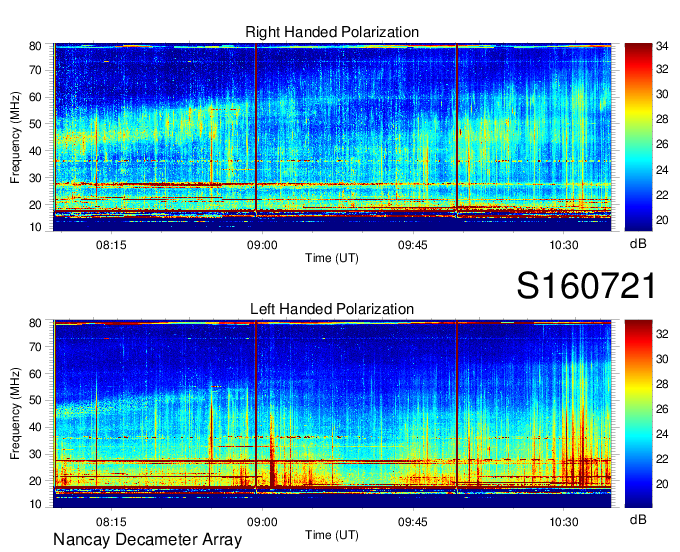
Task: Click the 08:15 tick under Left Handed plot
Action: pos(111,522)
